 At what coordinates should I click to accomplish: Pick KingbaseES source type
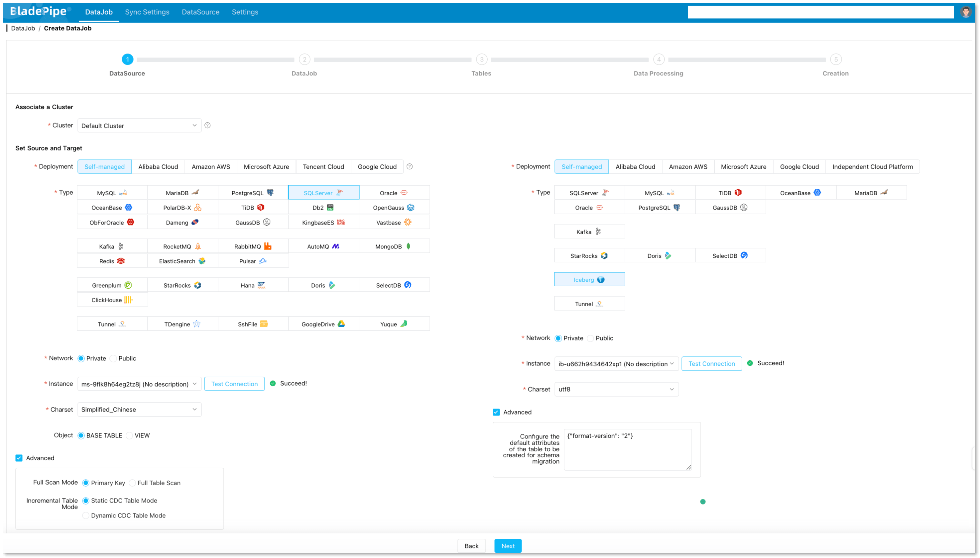323,222
